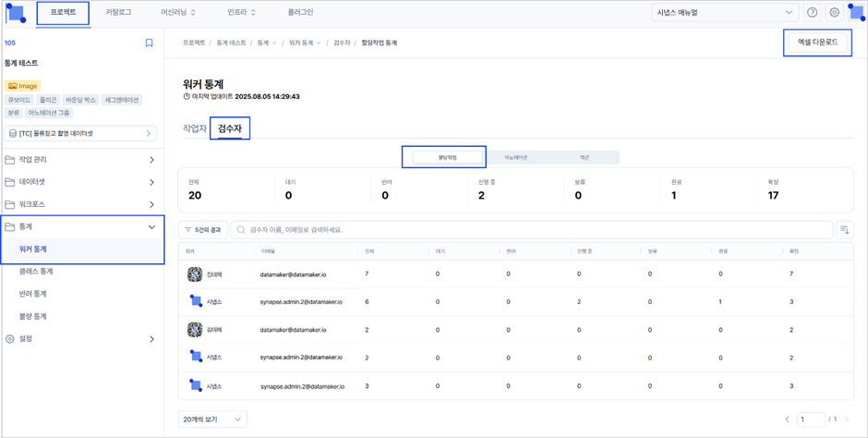
Task: Click 김데메 avatar in the row with total 7
Action: 196,274
